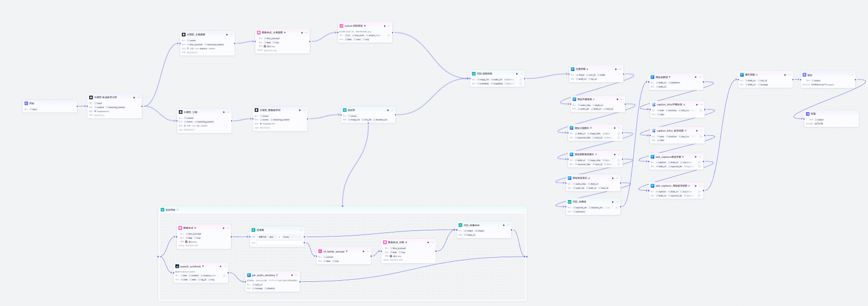The height and width of the screenshot is (306, 868).
Task: Open the three-dot menu on the 选择器 node
Action: [x=301, y=230]
